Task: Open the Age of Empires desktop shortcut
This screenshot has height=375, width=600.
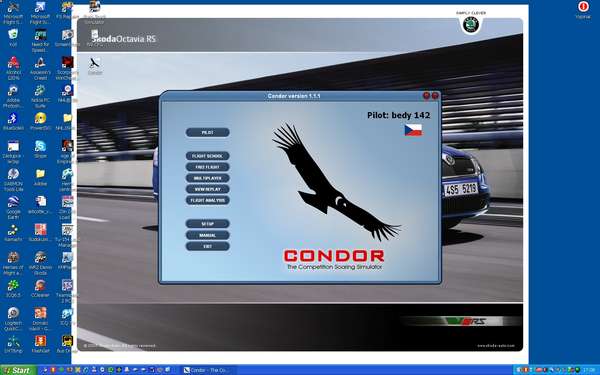Action: (67, 152)
